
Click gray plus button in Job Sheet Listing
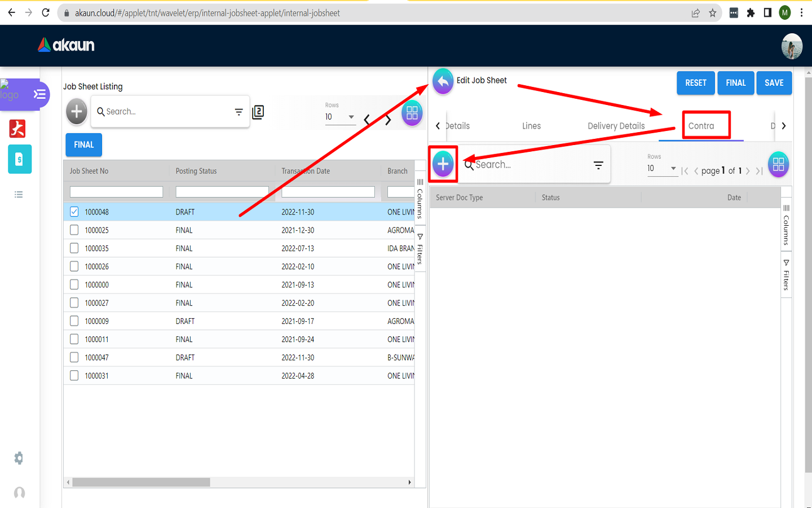click(77, 111)
